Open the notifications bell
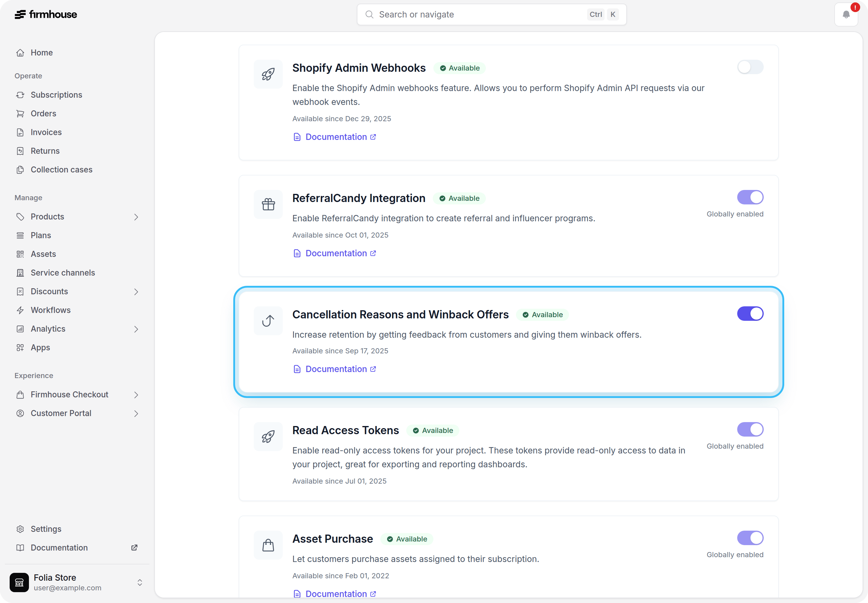The image size is (868, 603). 846,15
